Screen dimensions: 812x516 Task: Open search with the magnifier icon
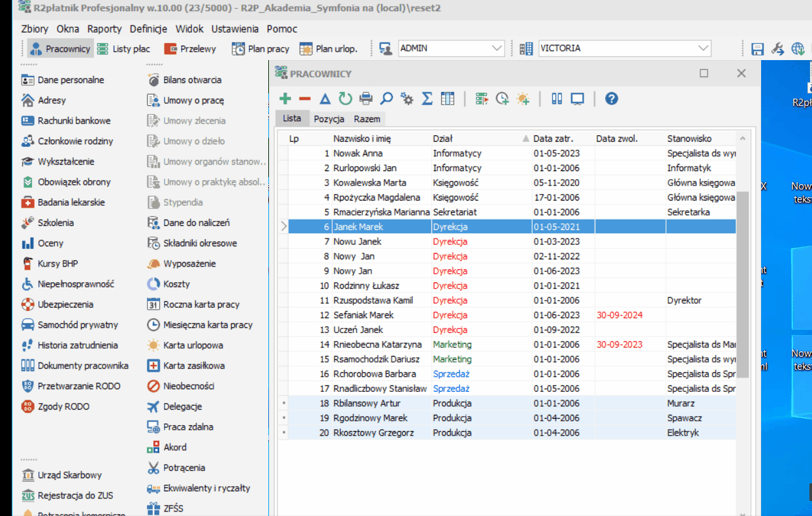coord(386,99)
